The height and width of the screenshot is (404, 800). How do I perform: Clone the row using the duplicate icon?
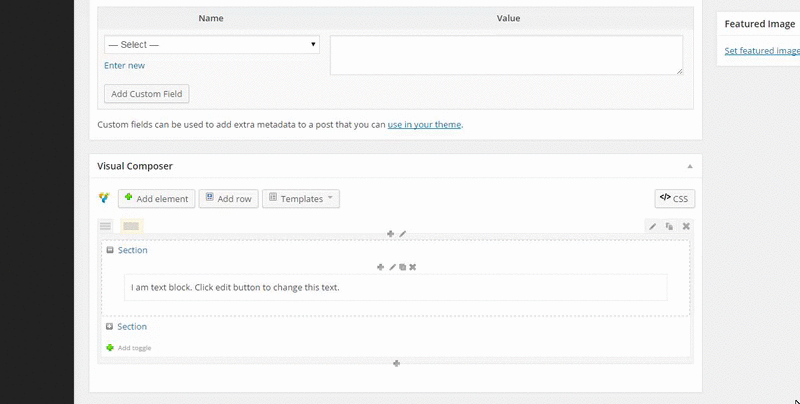pos(669,227)
